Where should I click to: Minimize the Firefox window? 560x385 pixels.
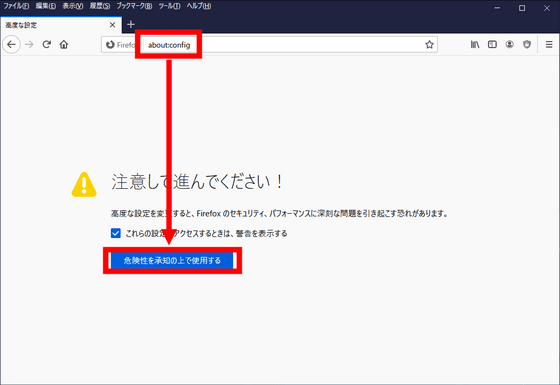[497, 8]
